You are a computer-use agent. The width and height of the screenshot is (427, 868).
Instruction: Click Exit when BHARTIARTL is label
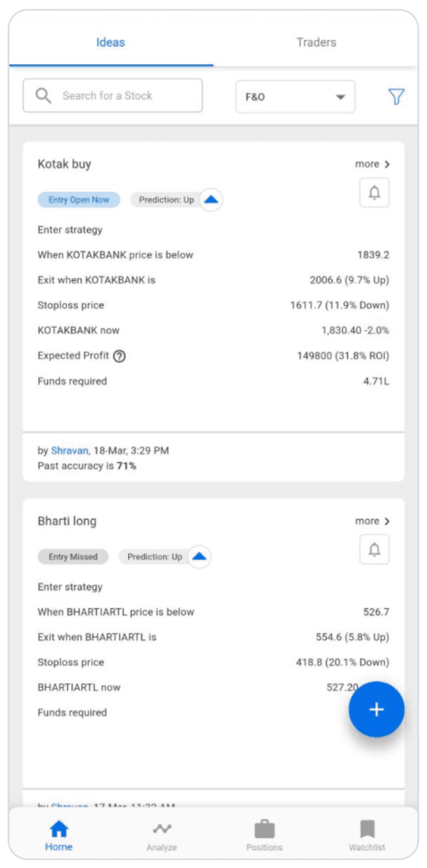97,637
